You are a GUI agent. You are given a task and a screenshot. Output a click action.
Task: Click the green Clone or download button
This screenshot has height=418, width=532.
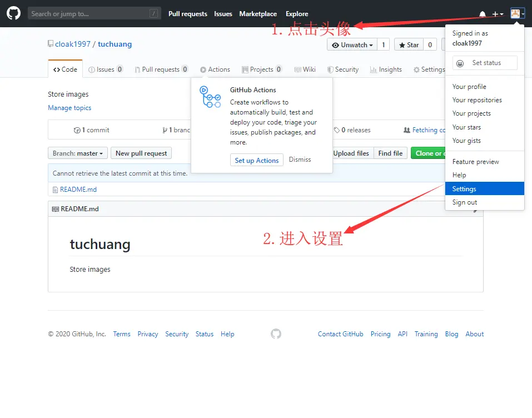[x=428, y=153]
